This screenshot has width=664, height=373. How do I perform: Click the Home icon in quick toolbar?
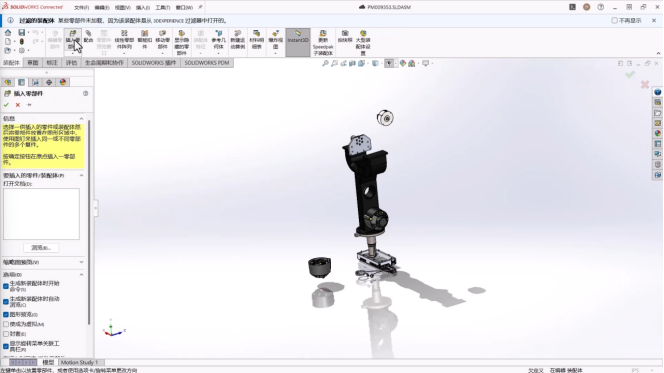8,32
